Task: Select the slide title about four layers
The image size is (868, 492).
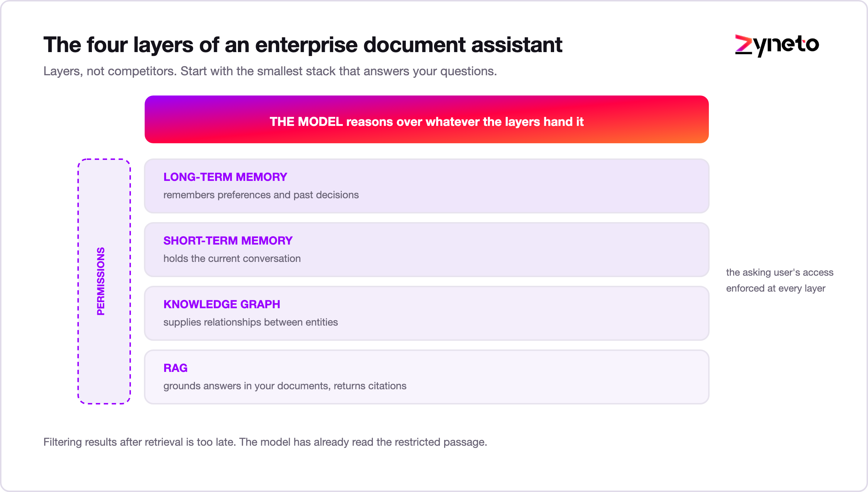Action: pos(303,45)
